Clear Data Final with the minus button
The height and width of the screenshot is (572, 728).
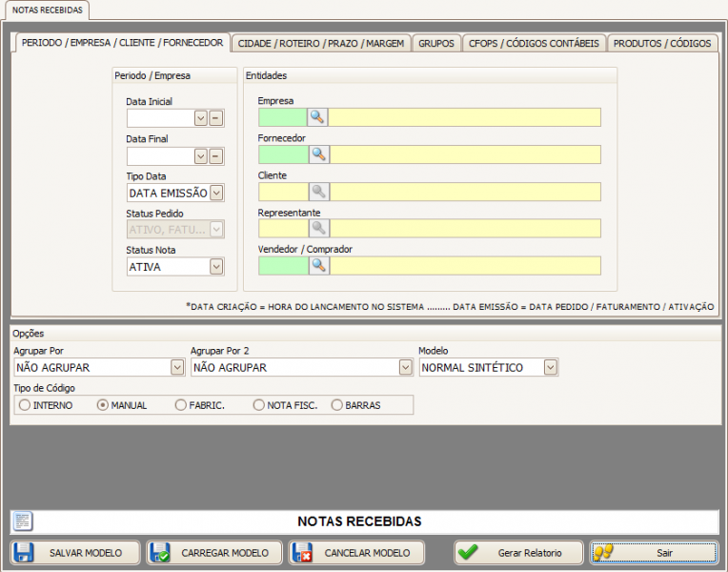pos(216,156)
